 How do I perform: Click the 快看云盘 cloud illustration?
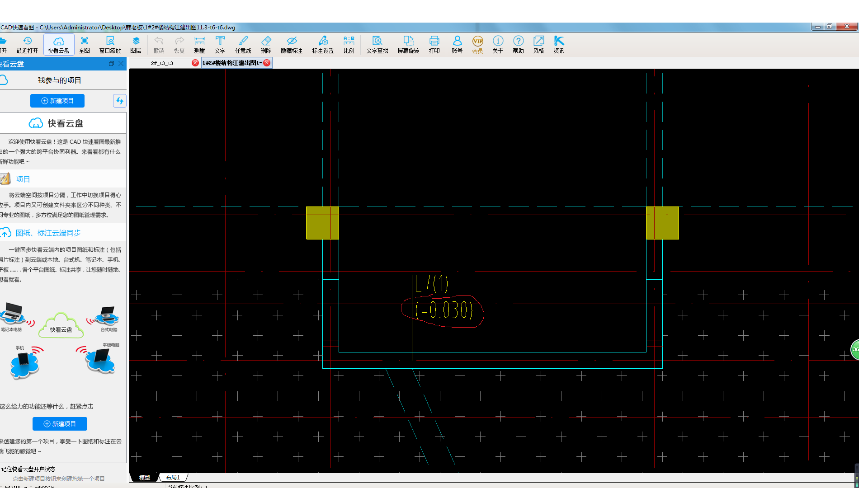tap(61, 326)
